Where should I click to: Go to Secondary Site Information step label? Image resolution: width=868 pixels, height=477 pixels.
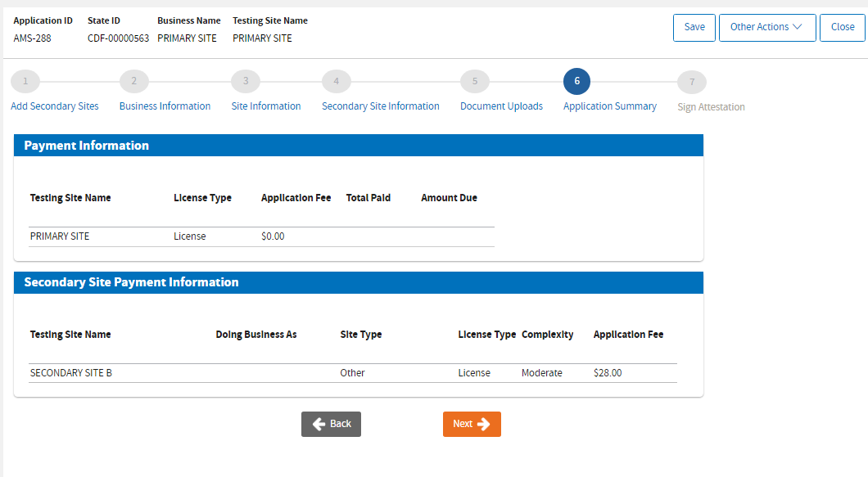(x=380, y=106)
